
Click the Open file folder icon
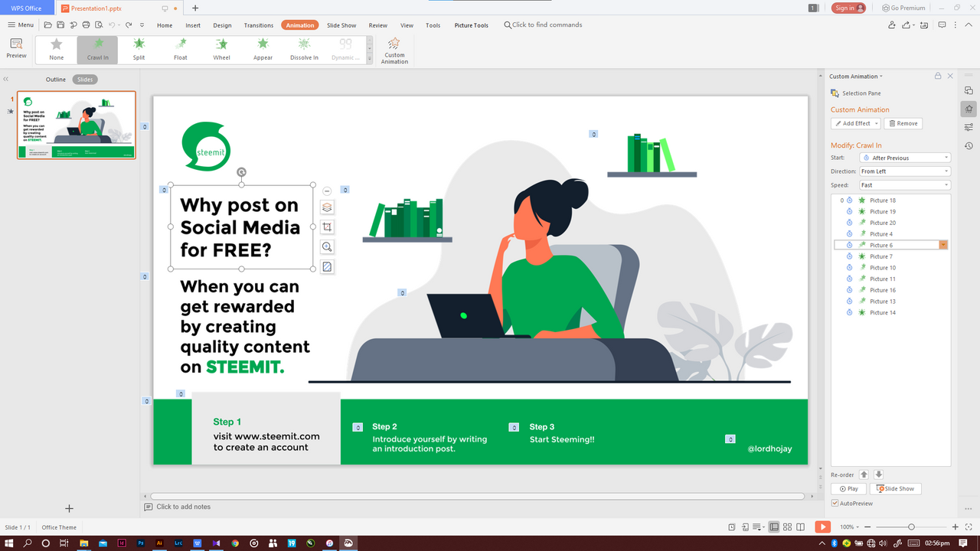(x=48, y=25)
